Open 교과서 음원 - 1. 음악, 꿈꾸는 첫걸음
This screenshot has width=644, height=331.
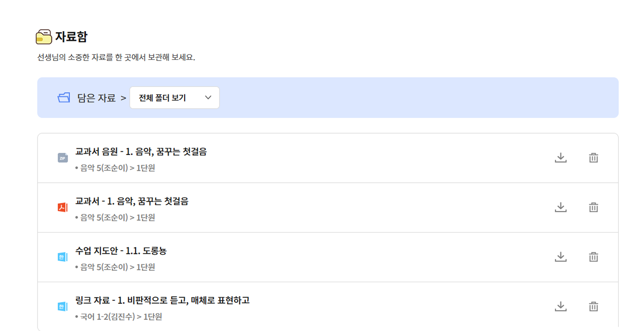pyautogui.click(x=141, y=151)
